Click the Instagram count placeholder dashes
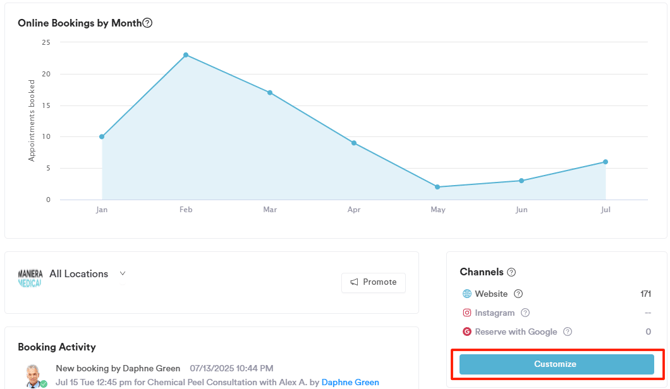The width and height of the screenshot is (670, 389). [x=648, y=313]
